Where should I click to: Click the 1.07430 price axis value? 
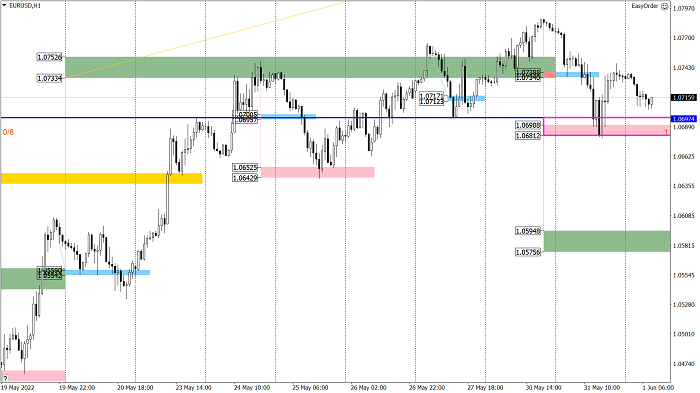(683, 67)
